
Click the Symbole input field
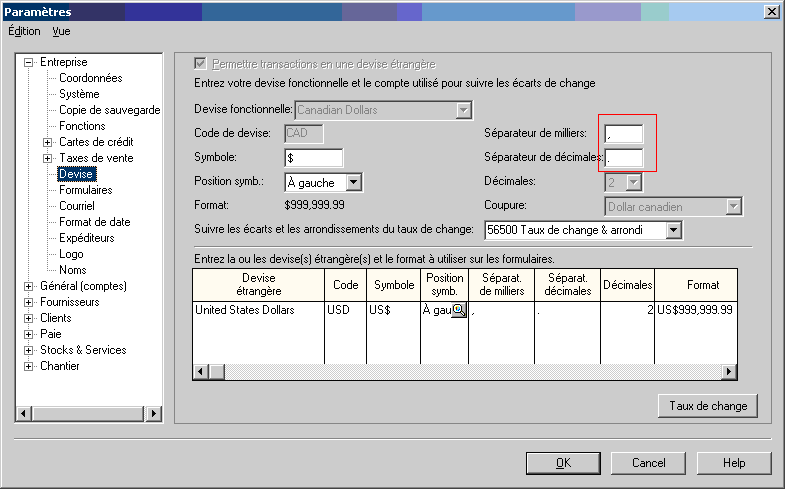(x=314, y=158)
